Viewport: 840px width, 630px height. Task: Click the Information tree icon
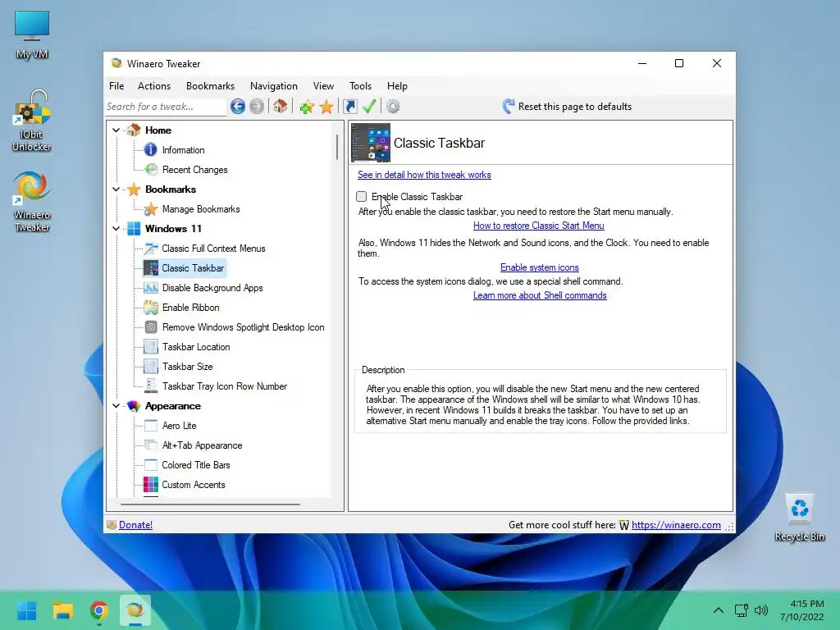click(x=151, y=150)
